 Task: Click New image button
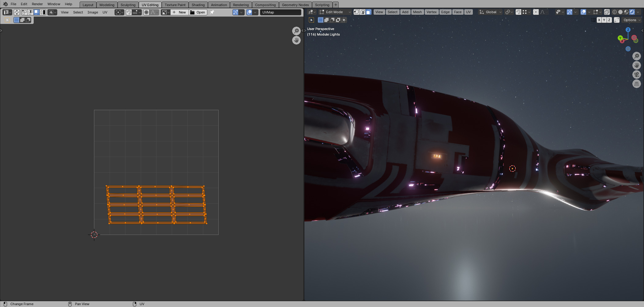[179, 12]
